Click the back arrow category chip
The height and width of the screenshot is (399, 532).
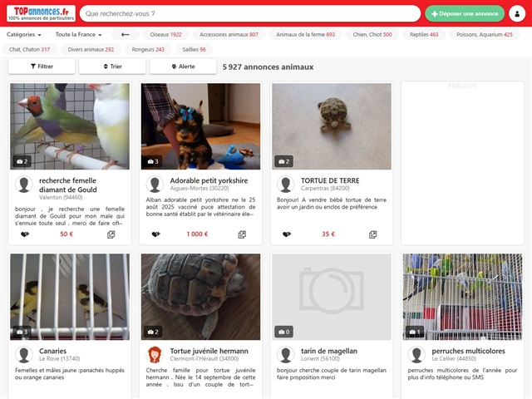pos(126,34)
